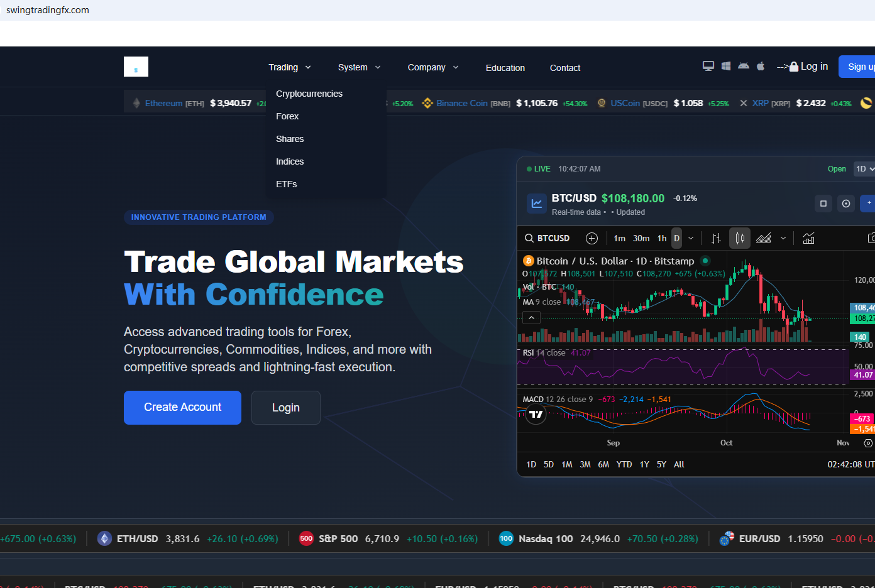Select ETFs from Trading menu
The image size is (875, 588).
click(287, 184)
